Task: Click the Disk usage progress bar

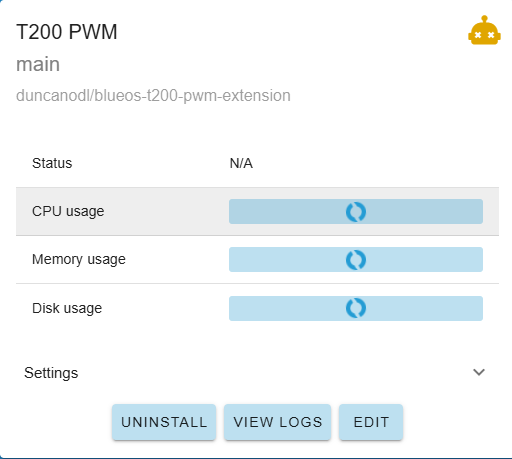Action: tap(356, 308)
